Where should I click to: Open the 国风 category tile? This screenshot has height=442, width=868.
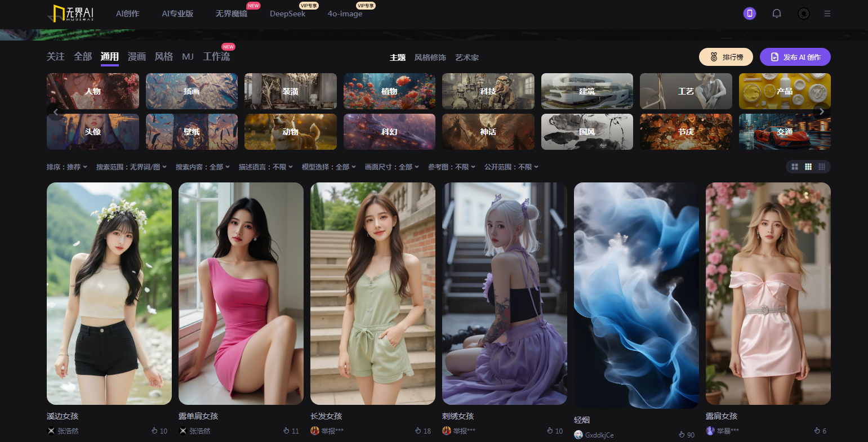pyautogui.click(x=587, y=132)
